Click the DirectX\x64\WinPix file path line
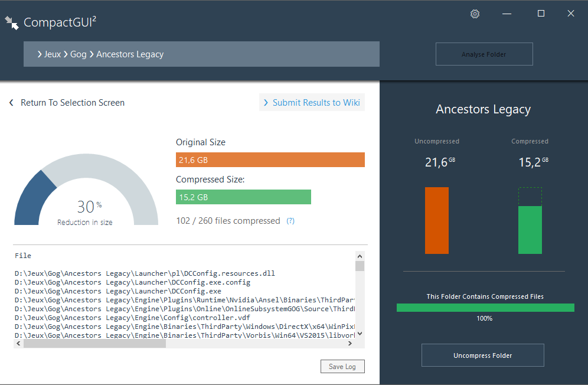 (185, 327)
